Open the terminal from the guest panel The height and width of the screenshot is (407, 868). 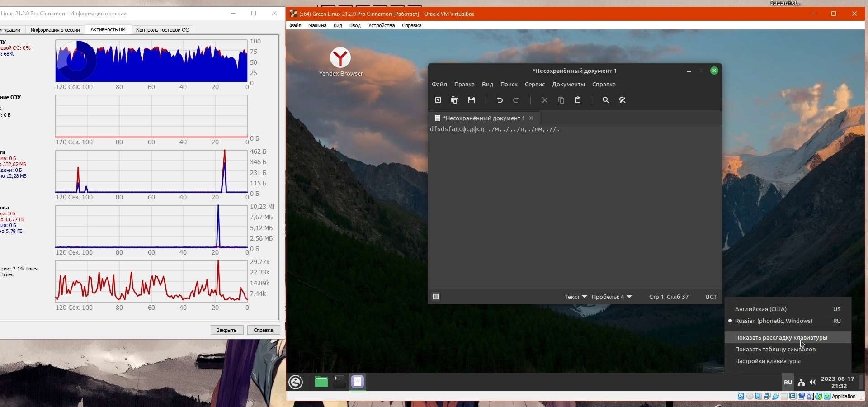(x=340, y=382)
